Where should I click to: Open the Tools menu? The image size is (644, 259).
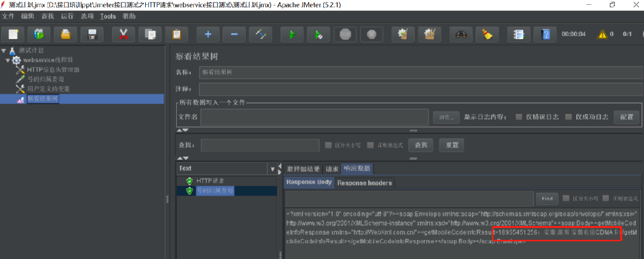108,16
